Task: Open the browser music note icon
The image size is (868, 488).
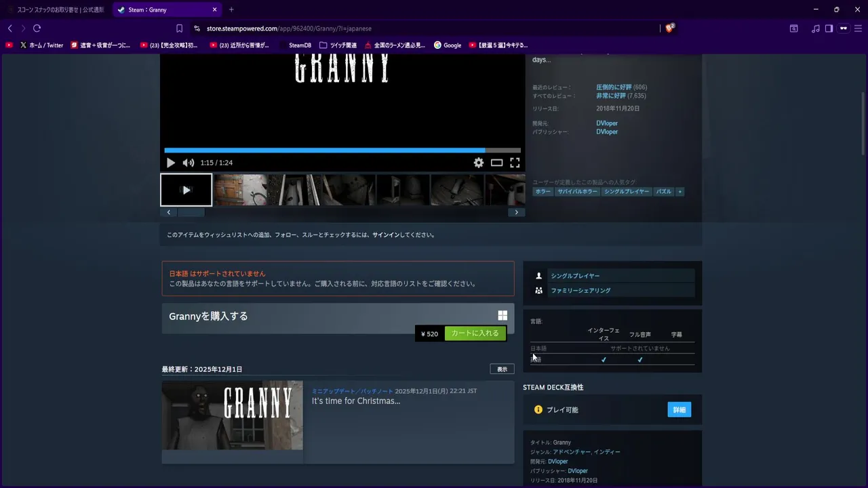Action: 816,28
